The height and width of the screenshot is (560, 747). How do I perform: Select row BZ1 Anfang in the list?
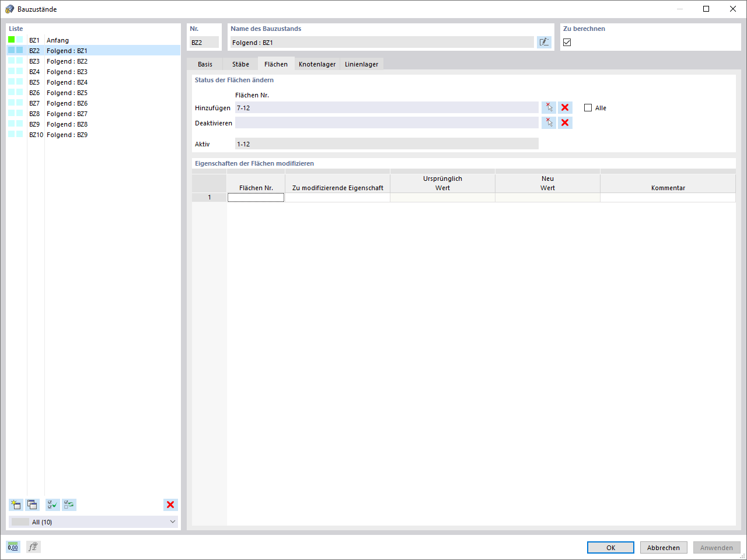93,40
